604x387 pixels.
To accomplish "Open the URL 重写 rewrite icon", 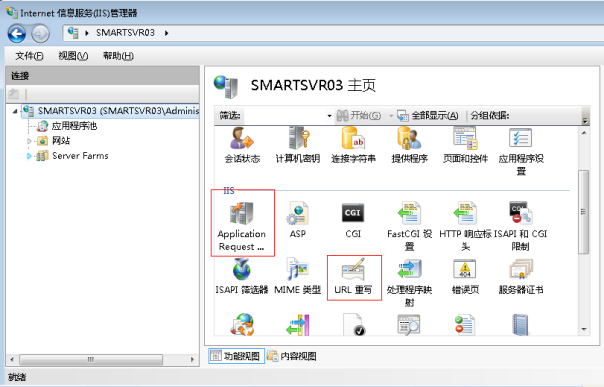I will (353, 276).
